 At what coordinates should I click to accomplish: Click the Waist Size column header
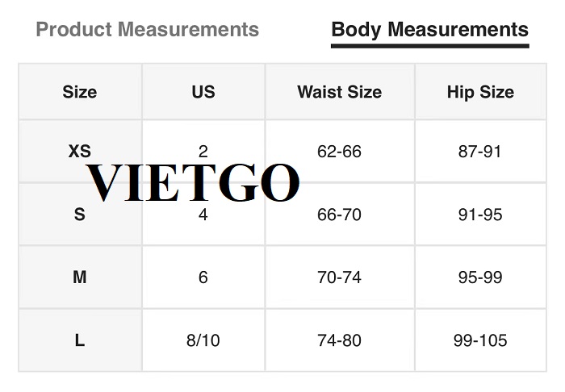tap(340, 91)
